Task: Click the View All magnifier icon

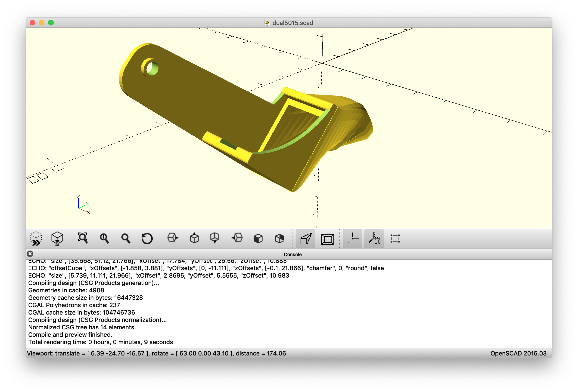Action: click(83, 238)
